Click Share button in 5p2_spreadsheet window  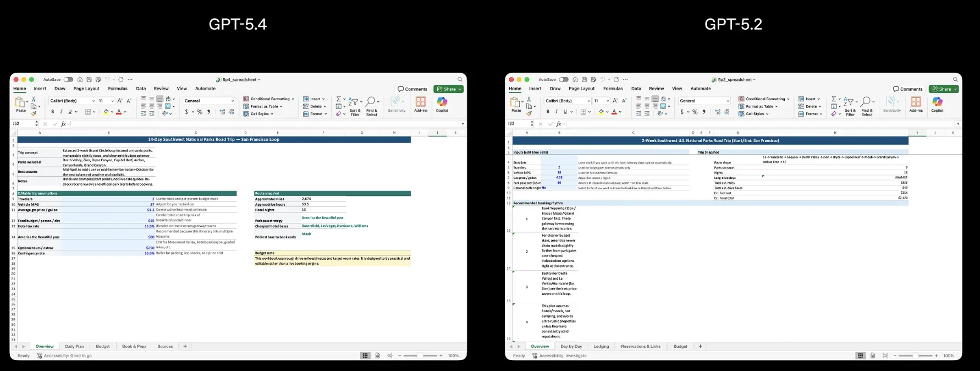click(x=944, y=89)
